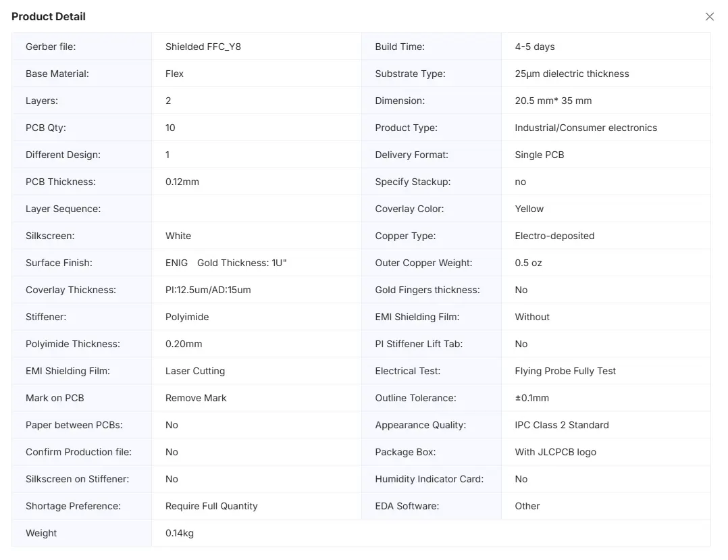Click the Product Detail heading
728x560 pixels.
49,17
